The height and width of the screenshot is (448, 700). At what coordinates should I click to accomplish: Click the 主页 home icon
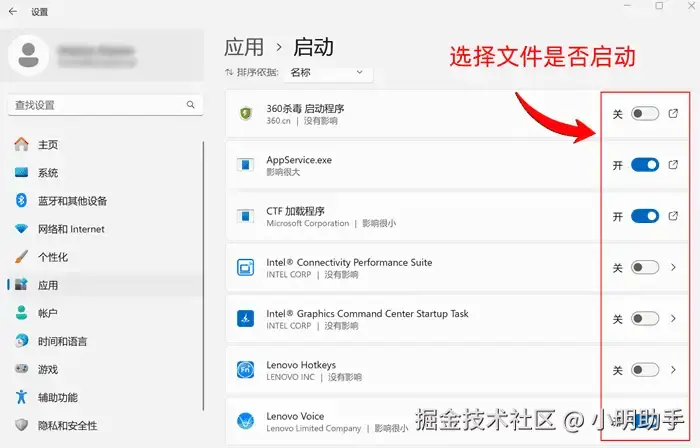tap(21, 145)
